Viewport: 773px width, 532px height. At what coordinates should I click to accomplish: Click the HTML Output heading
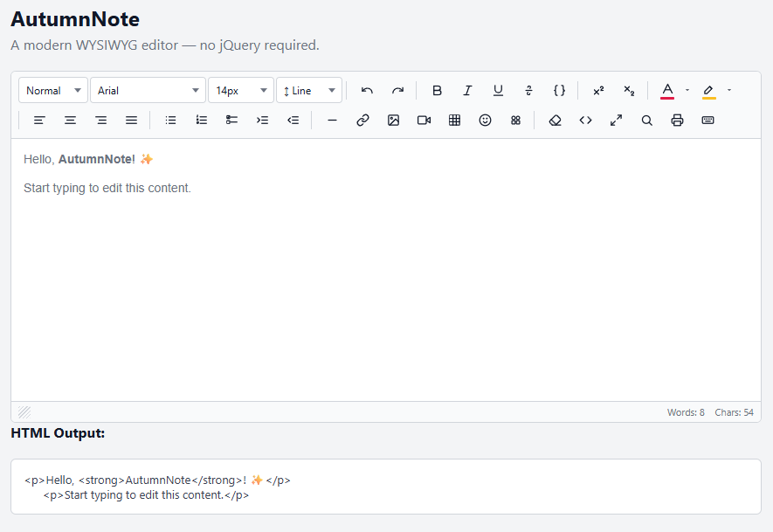[58, 433]
